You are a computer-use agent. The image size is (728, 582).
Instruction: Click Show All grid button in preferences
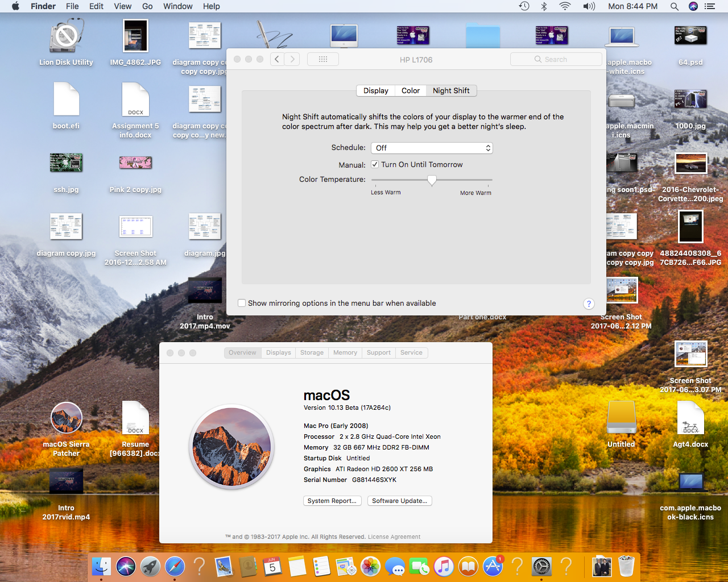323,59
